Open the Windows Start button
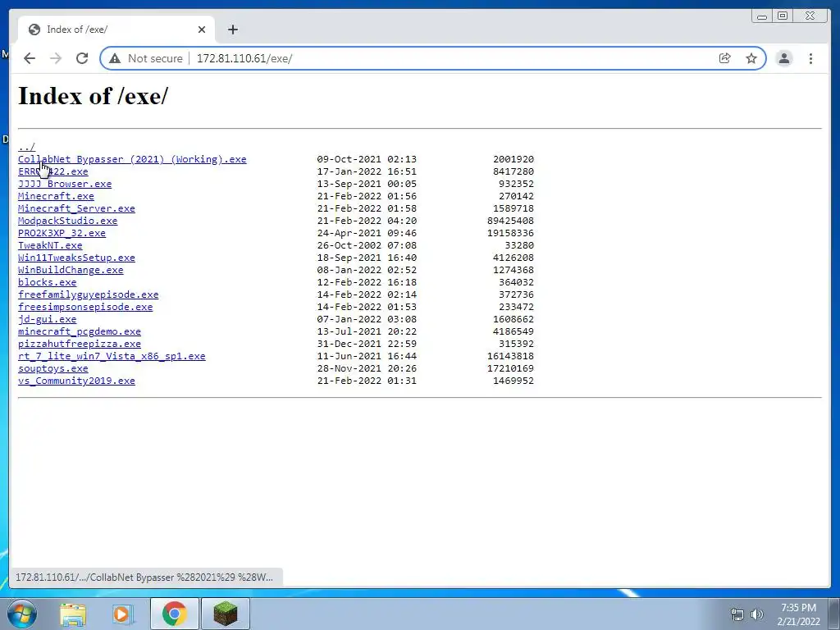The height and width of the screenshot is (630, 840). point(22,614)
